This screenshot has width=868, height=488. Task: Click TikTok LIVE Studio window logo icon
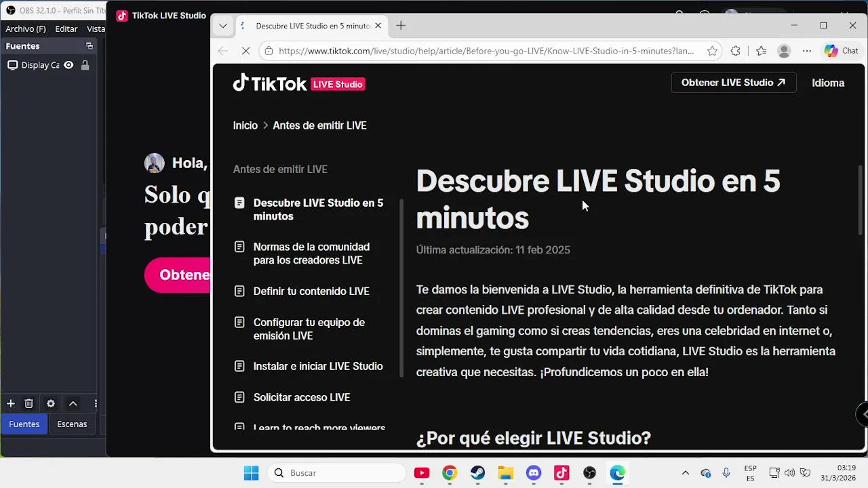coord(122,16)
